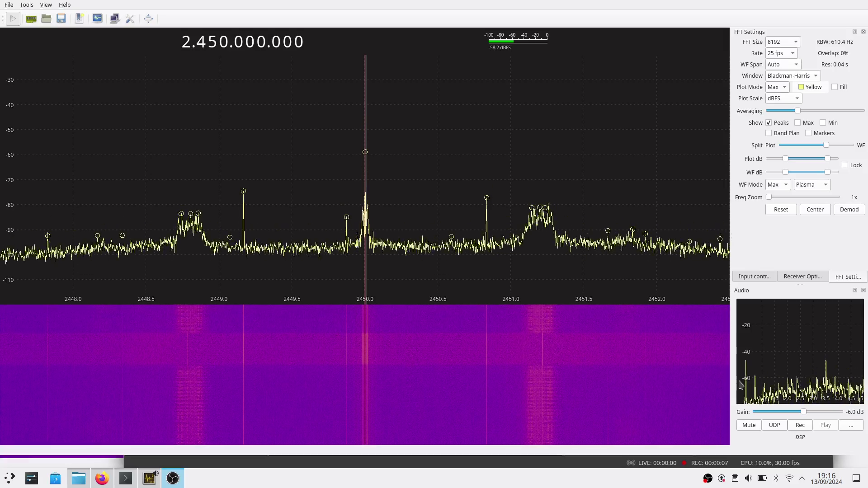Enable the Band Plan checkbox
Image resolution: width=868 pixels, height=488 pixels.
[769, 133]
